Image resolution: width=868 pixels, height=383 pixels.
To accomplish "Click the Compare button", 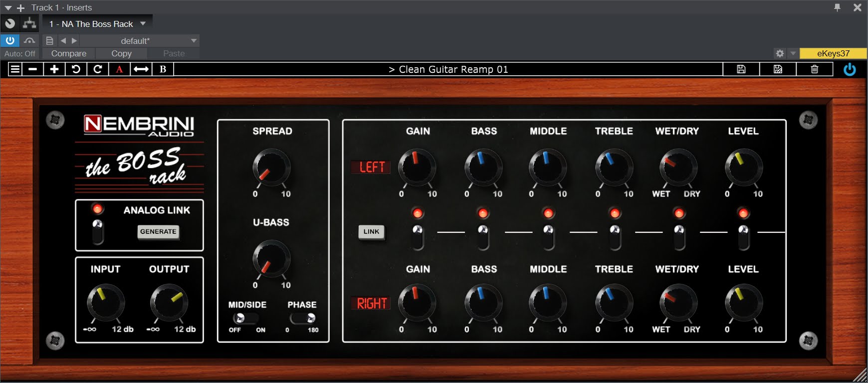I will [69, 53].
